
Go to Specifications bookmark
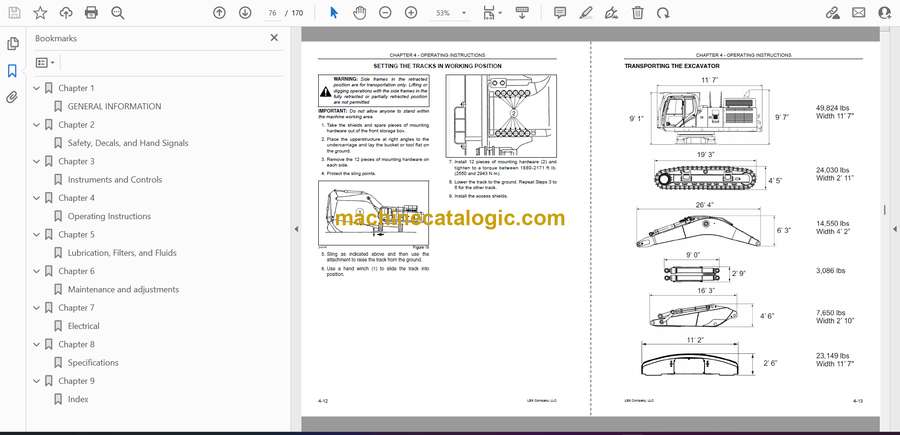[x=93, y=363]
